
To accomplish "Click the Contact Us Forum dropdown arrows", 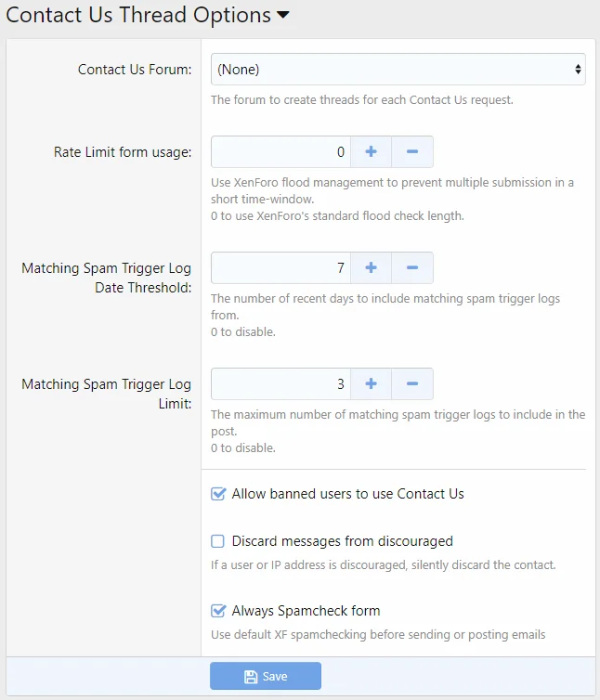I will [578, 70].
